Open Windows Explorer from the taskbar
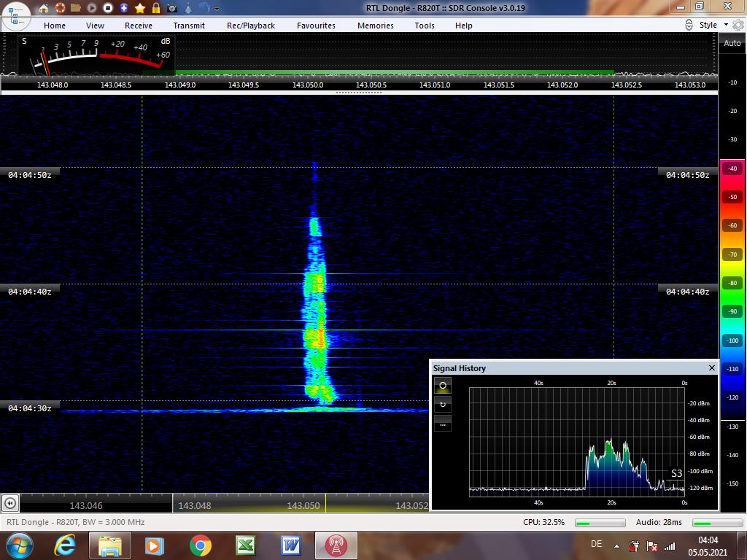 [110, 545]
